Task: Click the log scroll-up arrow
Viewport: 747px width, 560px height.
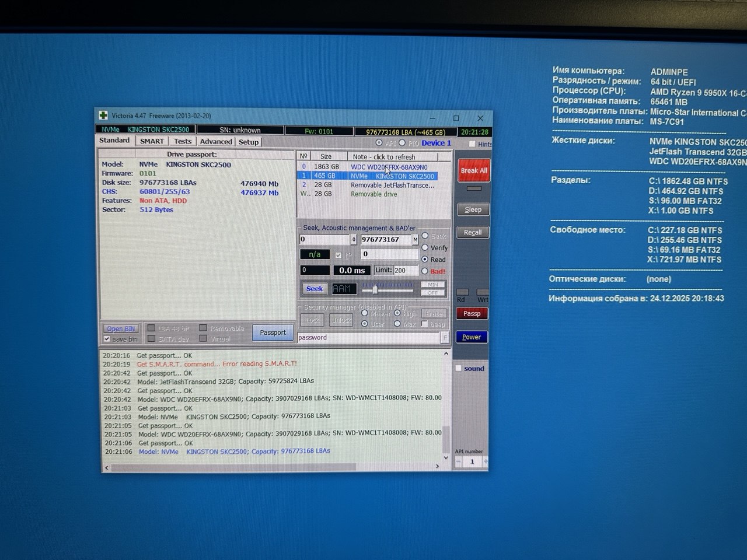Action: (x=446, y=354)
